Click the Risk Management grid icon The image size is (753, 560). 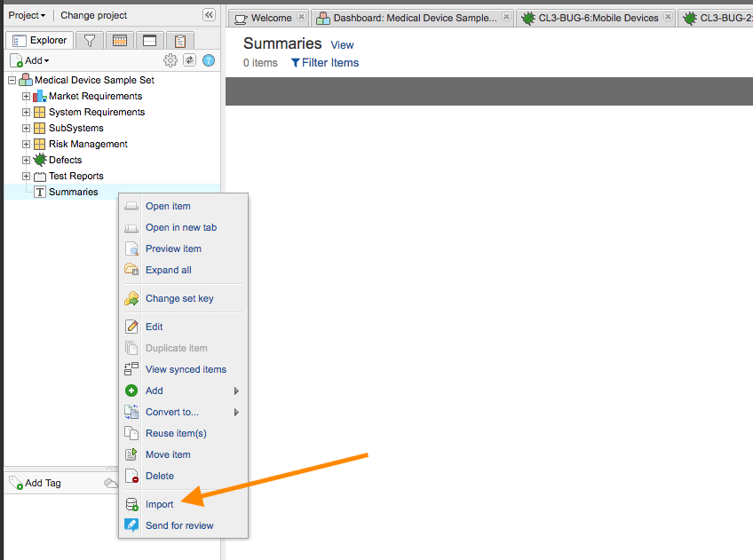[x=40, y=144]
